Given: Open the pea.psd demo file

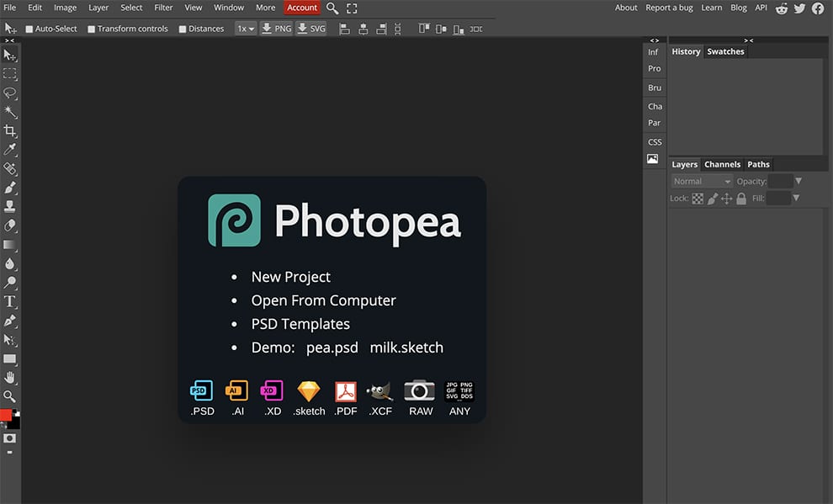Looking at the screenshot, I should click(332, 347).
